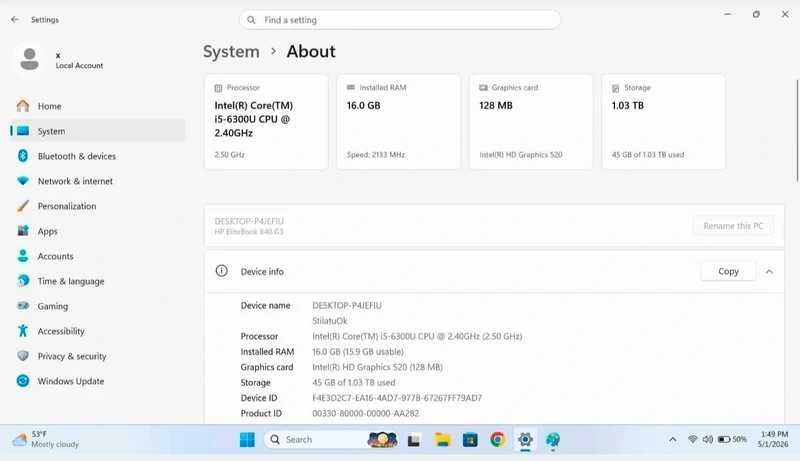
Task: Open the Edge-like globe app in the taskbar
Action: tap(553, 440)
